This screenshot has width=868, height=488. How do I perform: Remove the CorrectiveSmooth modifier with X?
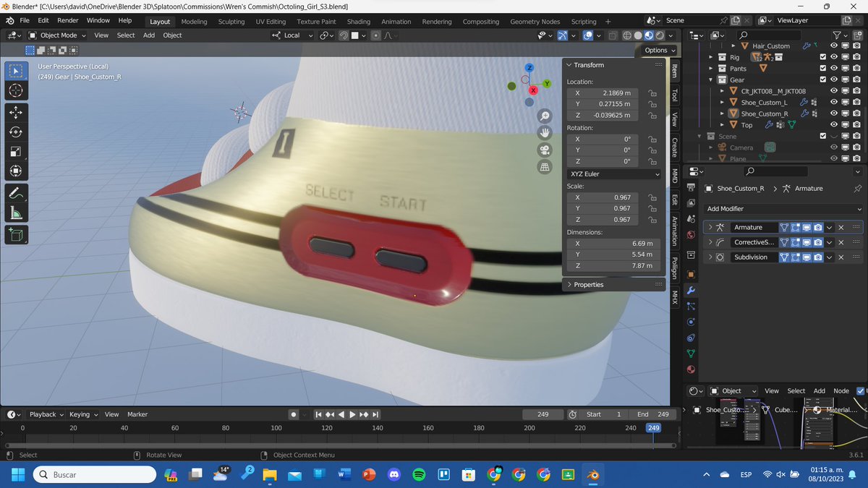pos(841,242)
